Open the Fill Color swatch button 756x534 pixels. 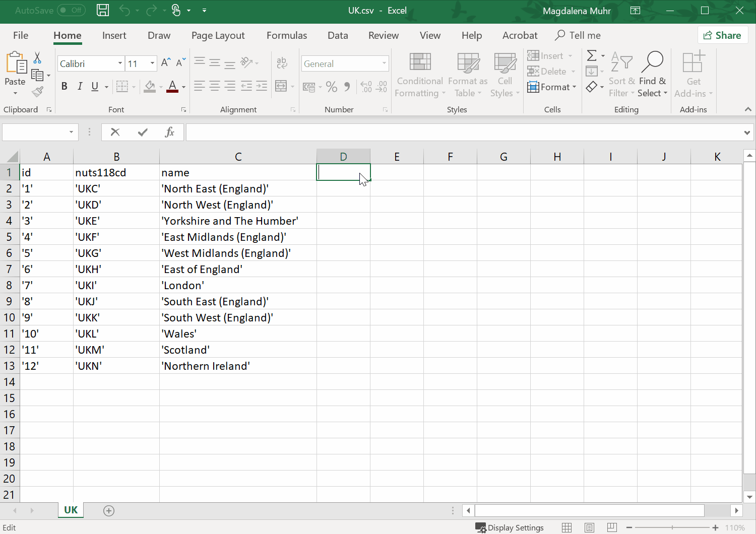point(150,87)
